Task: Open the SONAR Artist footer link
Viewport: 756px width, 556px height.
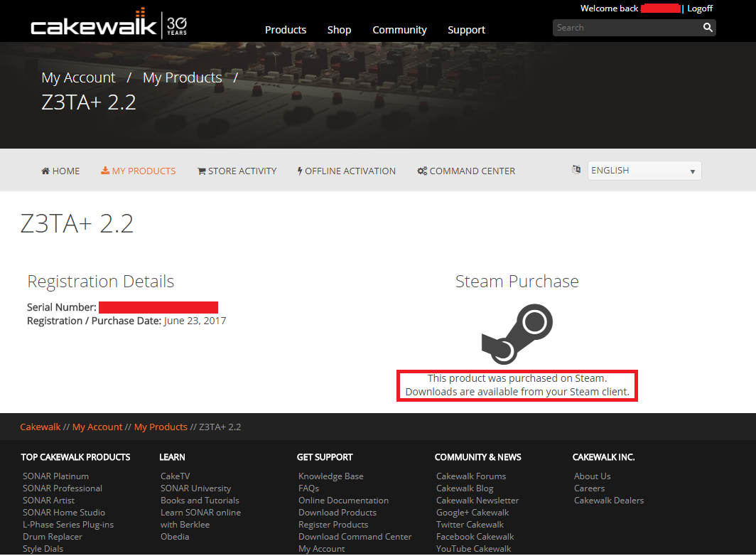Action: [48, 500]
